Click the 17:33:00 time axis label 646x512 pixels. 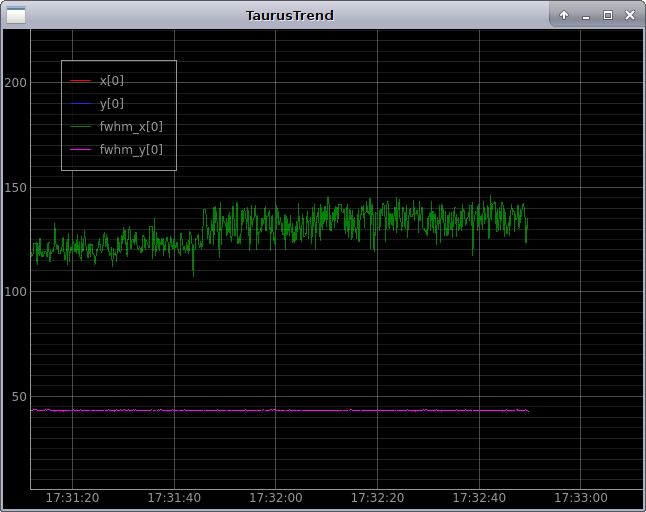click(580, 497)
